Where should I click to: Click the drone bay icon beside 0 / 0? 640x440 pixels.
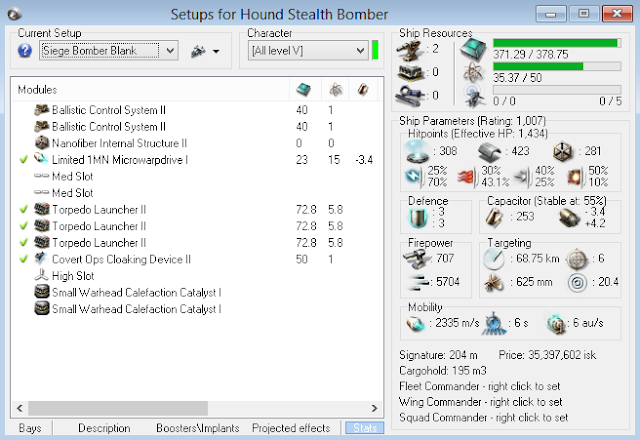(x=474, y=96)
